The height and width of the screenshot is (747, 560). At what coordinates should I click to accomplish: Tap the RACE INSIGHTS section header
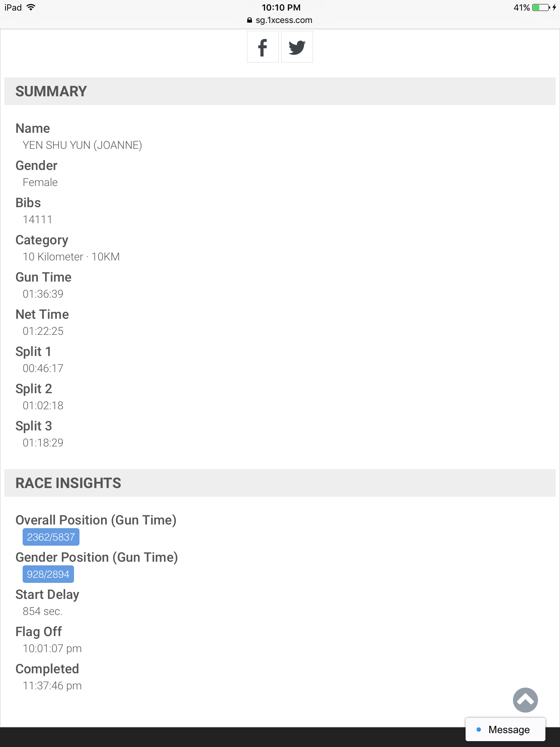pos(68,483)
